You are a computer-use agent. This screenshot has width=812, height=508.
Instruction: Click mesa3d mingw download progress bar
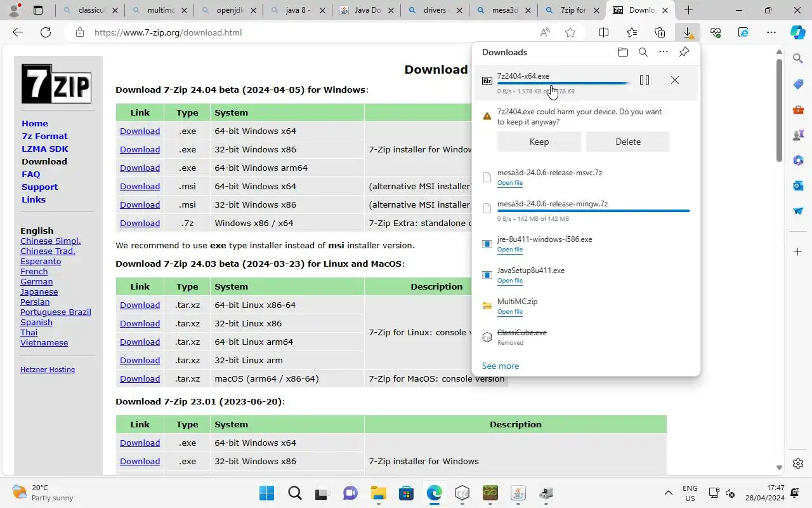(x=593, y=211)
